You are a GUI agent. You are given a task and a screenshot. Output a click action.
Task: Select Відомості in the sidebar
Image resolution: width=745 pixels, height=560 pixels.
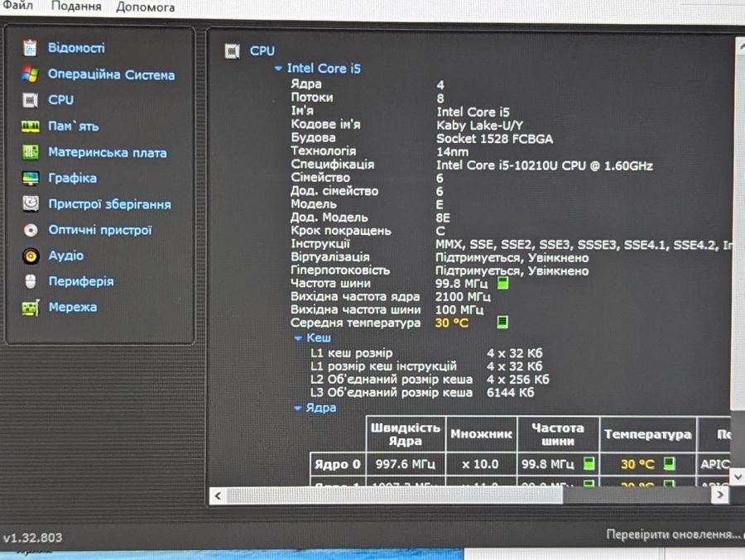coord(76,47)
